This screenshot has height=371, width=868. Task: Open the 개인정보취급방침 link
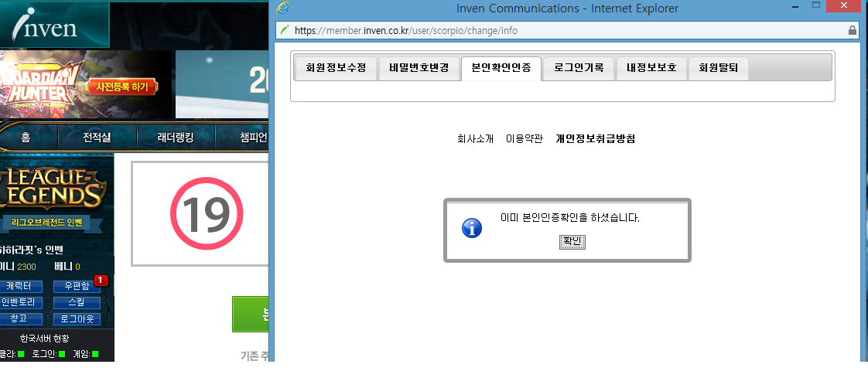tap(595, 139)
